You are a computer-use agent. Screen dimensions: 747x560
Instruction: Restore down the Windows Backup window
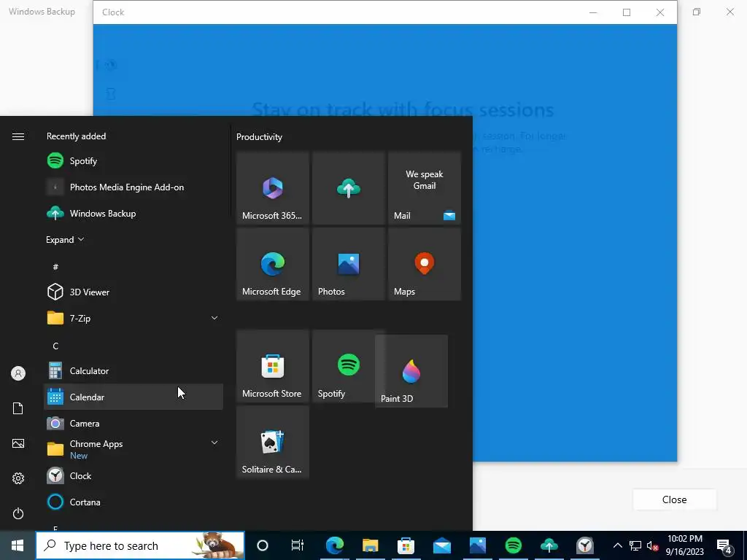tap(697, 12)
